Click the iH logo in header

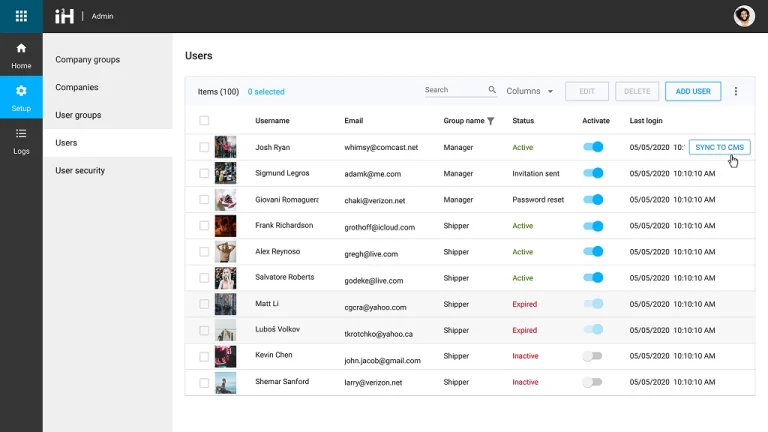65,16
